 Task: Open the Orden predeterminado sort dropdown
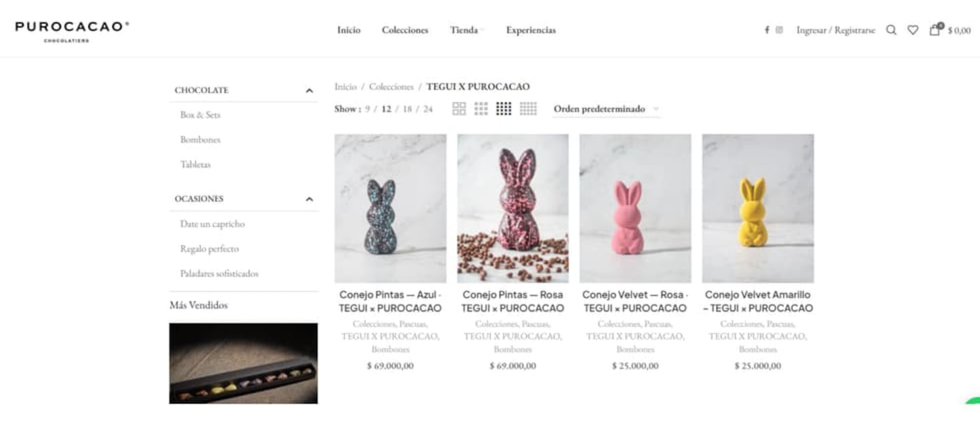606,109
